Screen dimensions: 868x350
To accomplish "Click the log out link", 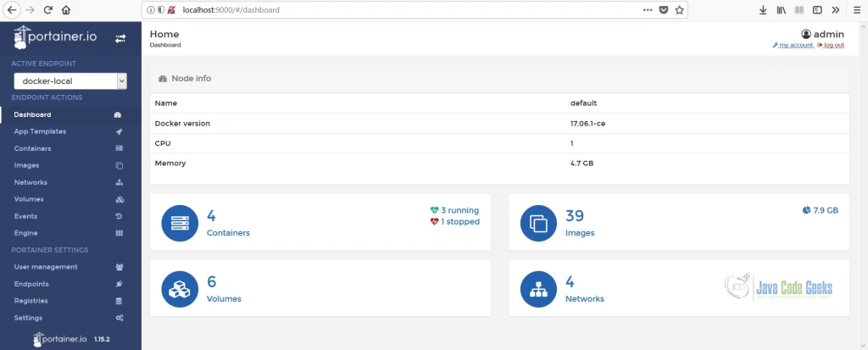I will [831, 45].
